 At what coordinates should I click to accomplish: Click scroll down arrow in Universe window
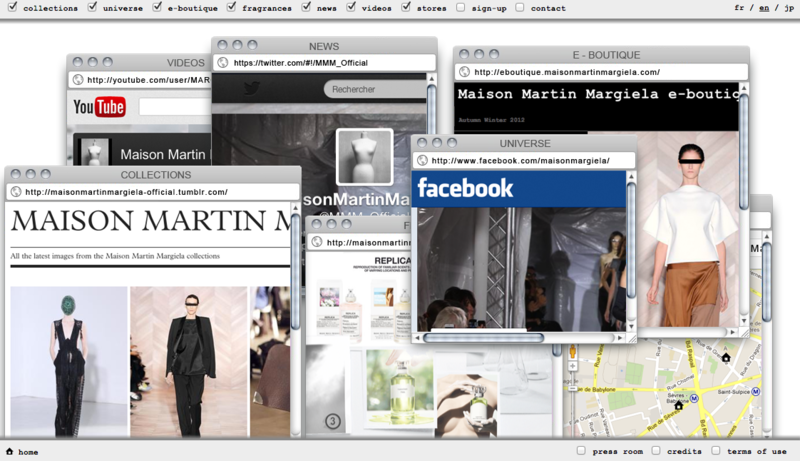pos(631,326)
